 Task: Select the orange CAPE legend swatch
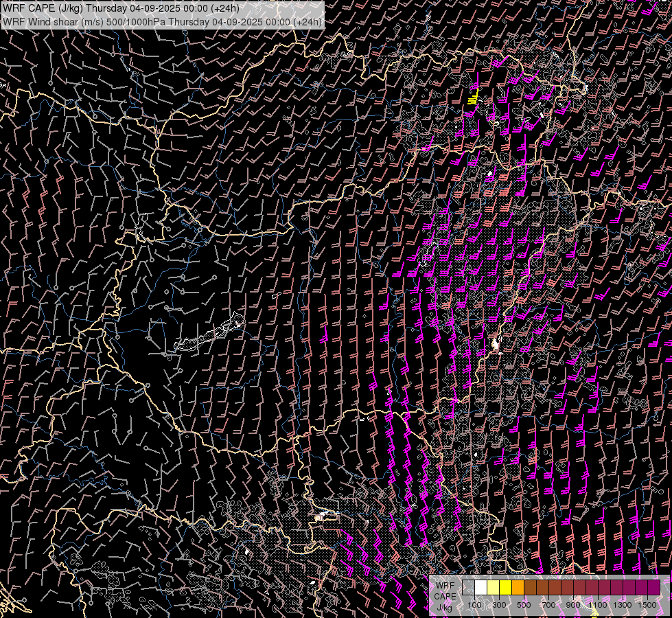click(518, 587)
